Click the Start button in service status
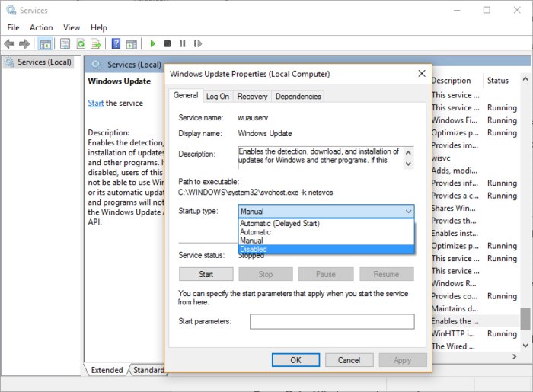This screenshot has width=533, height=392. (x=206, y=274)
